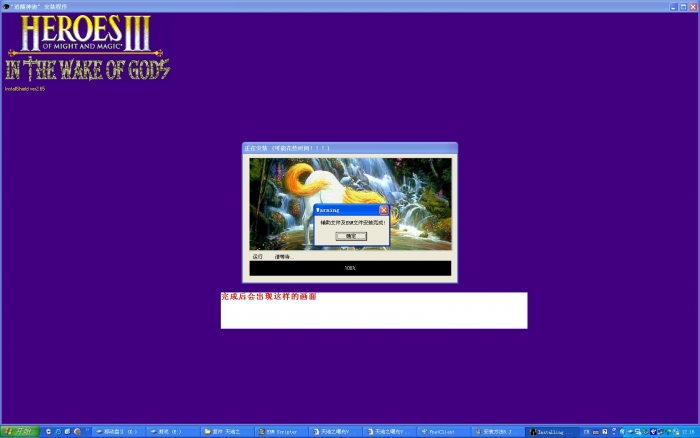This screenshot has width=700, height=438.
Task: Minimize the main installer window
Action: click(x=670, y=6)
